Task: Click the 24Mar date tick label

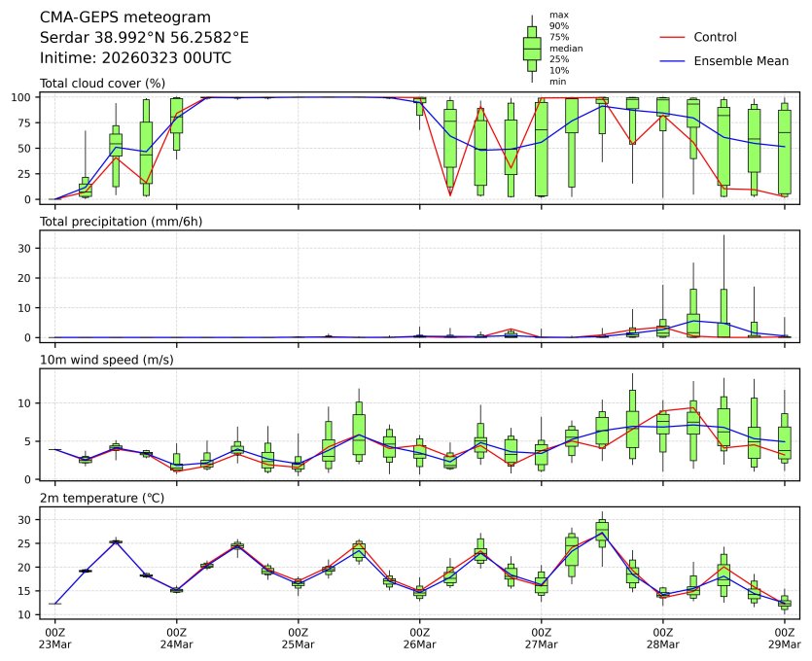Action: (176, 644)
